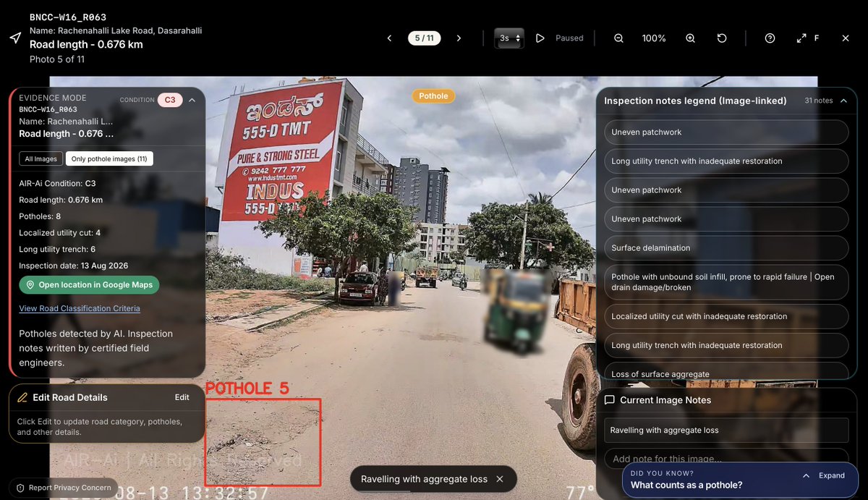Go to previous photo with left chevron

(x=389, y=38)
